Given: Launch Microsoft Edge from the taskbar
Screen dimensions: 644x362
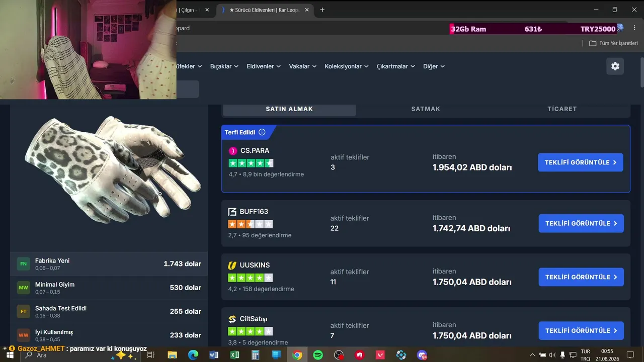Looking at the screenshot, I should [193, 355].
